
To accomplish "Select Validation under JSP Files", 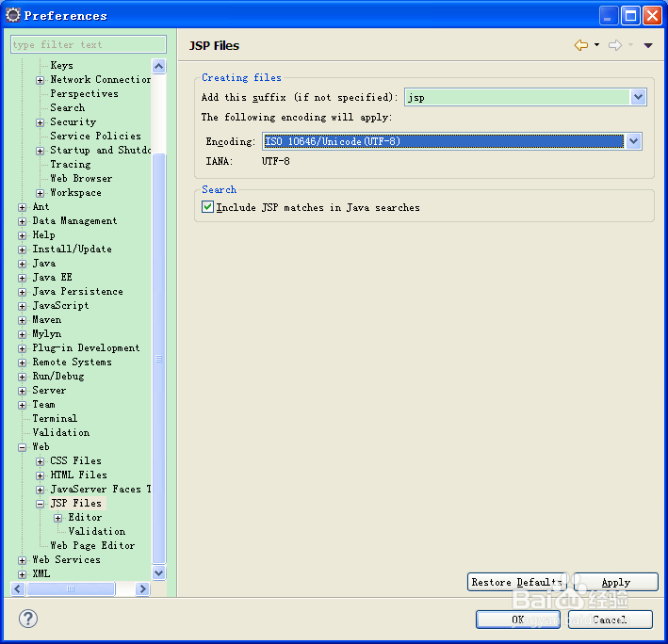I will tap(97, 531).
